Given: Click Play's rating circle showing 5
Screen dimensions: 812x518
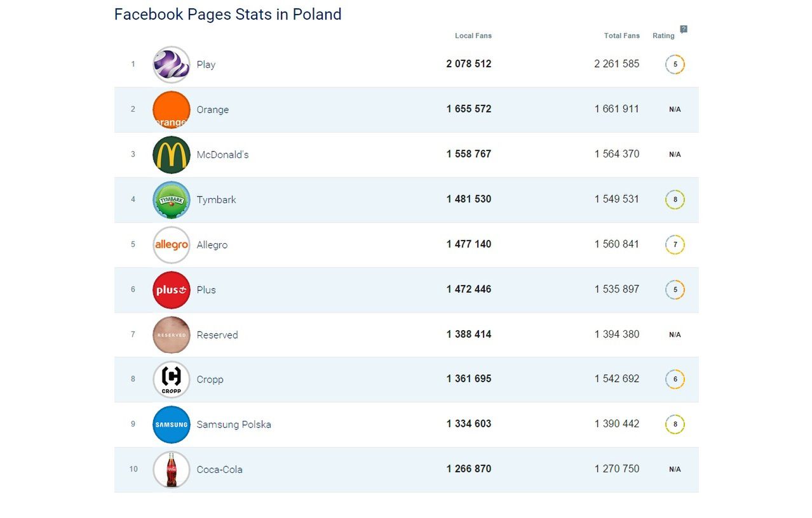Looking at the screenshot, I should click(x=675, y=65).
